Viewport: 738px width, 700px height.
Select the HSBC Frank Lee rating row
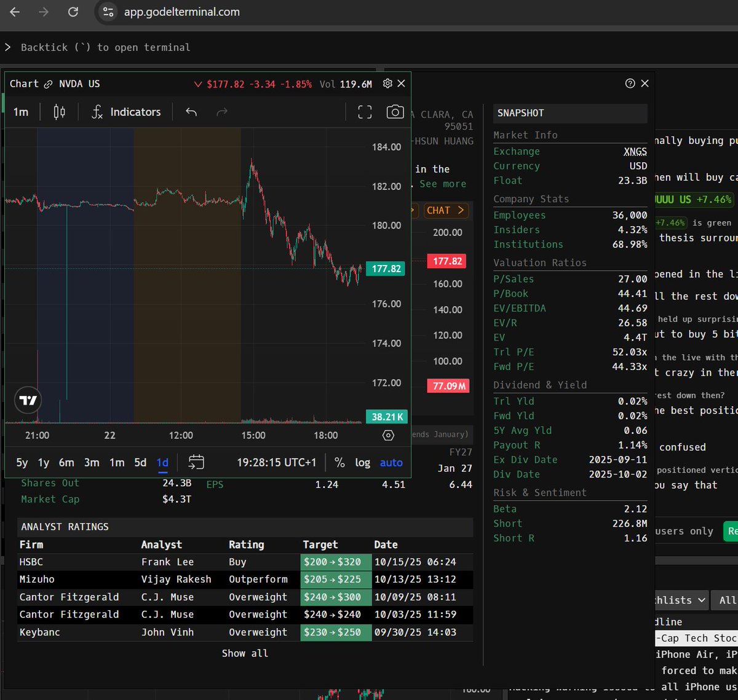[x=245, y=562]
